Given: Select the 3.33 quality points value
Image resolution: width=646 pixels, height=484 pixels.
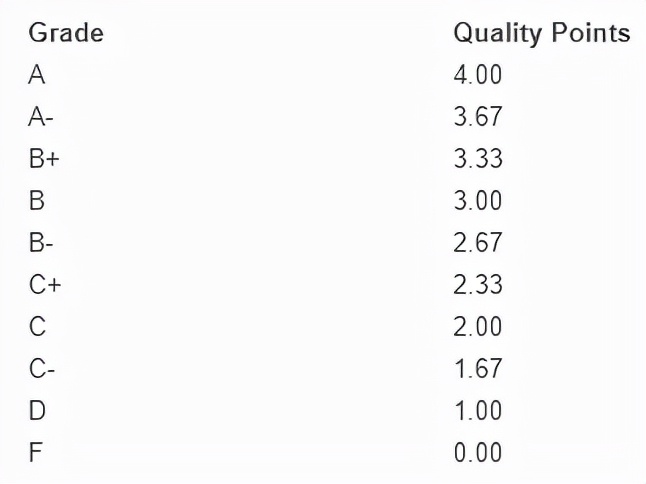Looking at the screenshot, I should point(477,159).
